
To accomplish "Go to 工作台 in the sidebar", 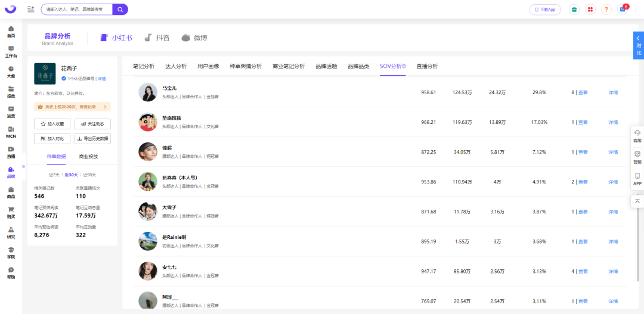I will [11, 52].
